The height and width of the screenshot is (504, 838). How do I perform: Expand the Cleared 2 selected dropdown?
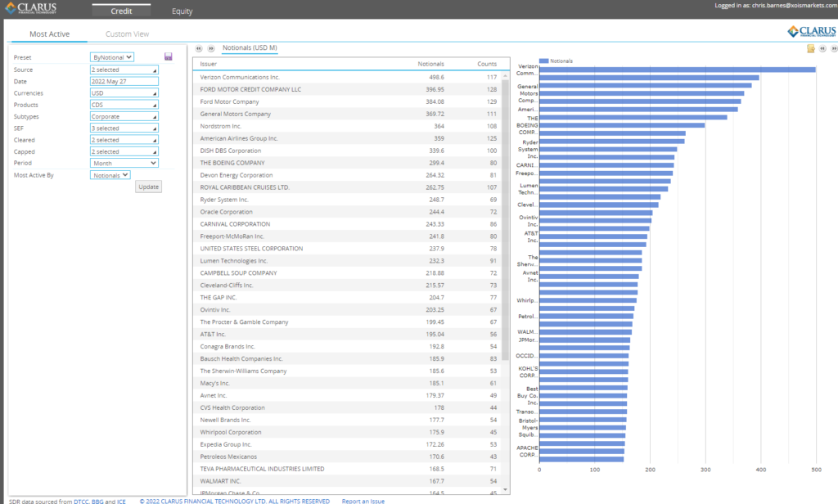click(x=124, y=140)
